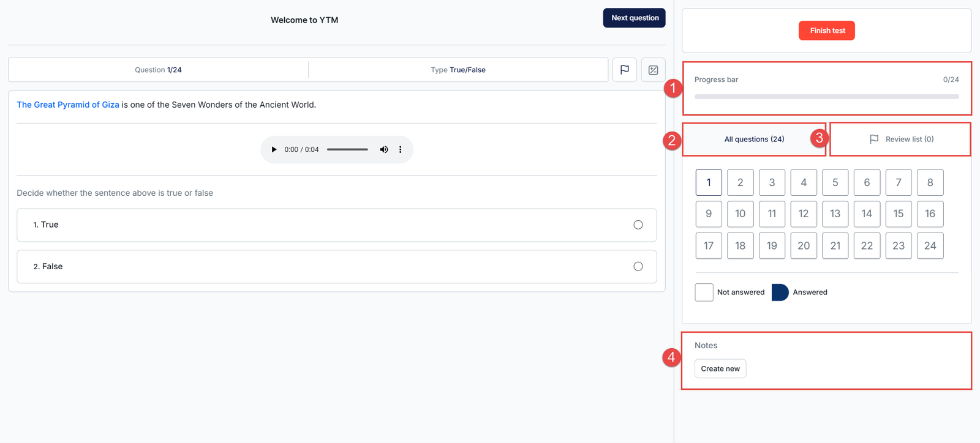The image size is (980, 443).
Task: Open The Great Pyramid of Giza link
Action: (x=68, y=105)
